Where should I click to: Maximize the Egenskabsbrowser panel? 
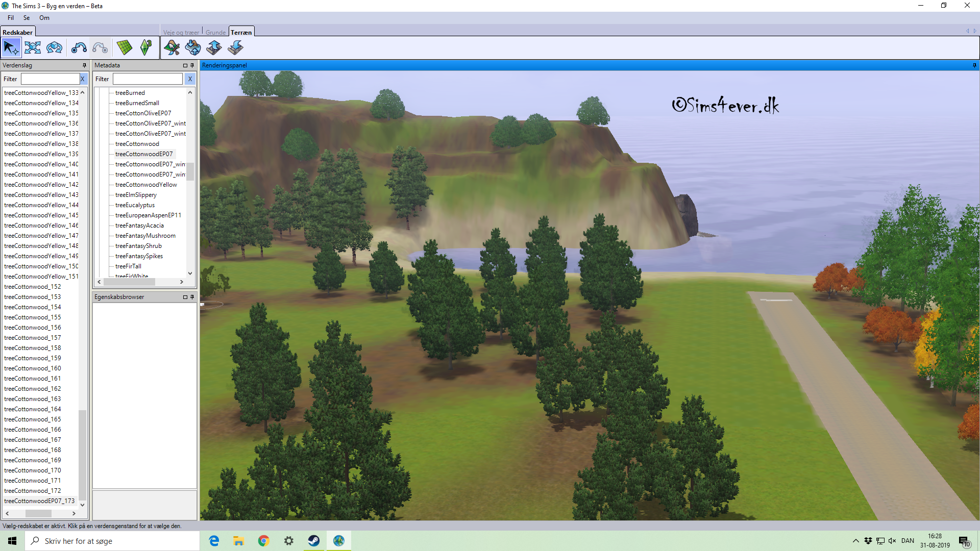pos(185,297)
